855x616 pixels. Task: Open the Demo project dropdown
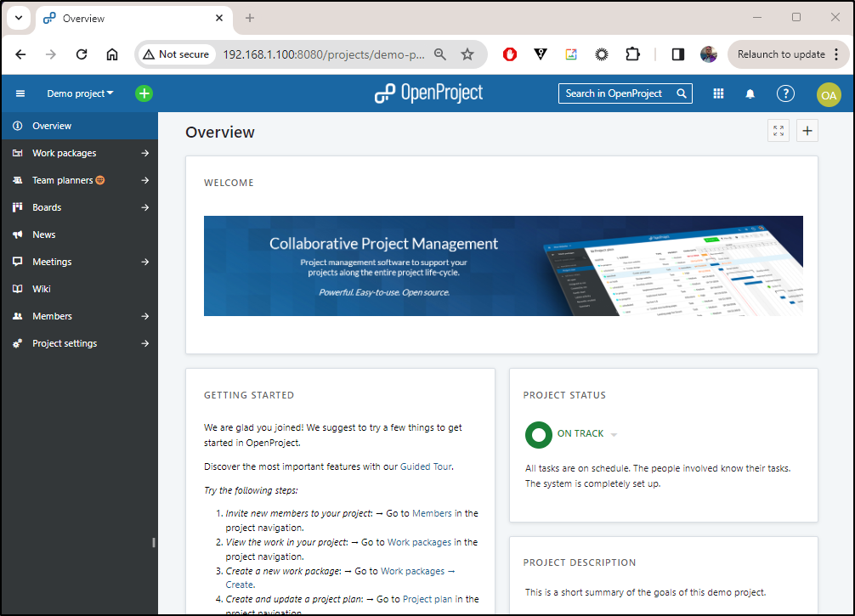80,93
